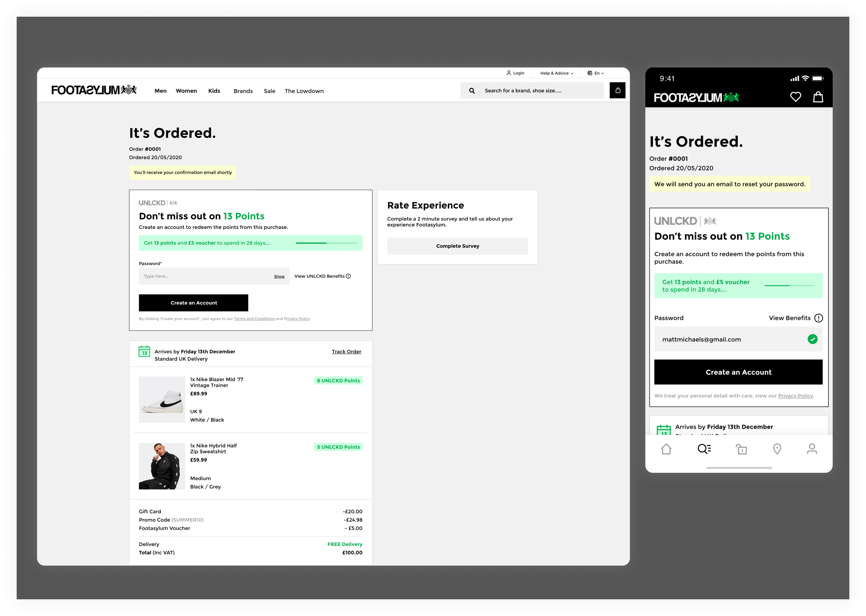Viewport: 866px width, 616px height.
Task: Click the UNLCKD logo in desktop card
Action: click(x=158, y=203)
